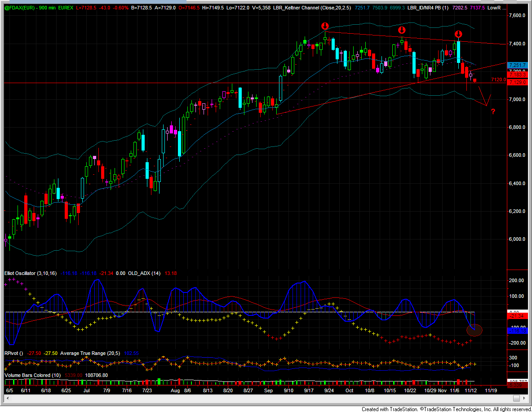Select the red down-arrow marker above the 11/6 high

click(458, 34)
